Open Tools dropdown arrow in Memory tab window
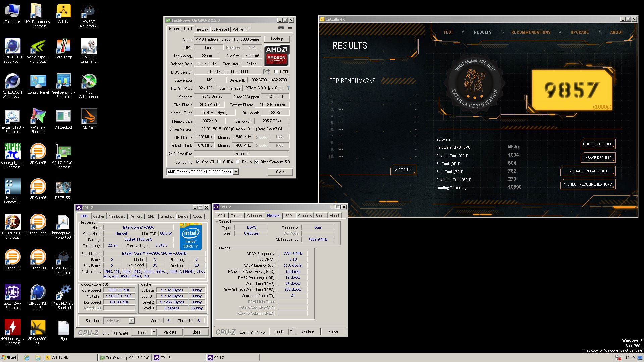This screenshot has height=362, width=644. (291, 331)
